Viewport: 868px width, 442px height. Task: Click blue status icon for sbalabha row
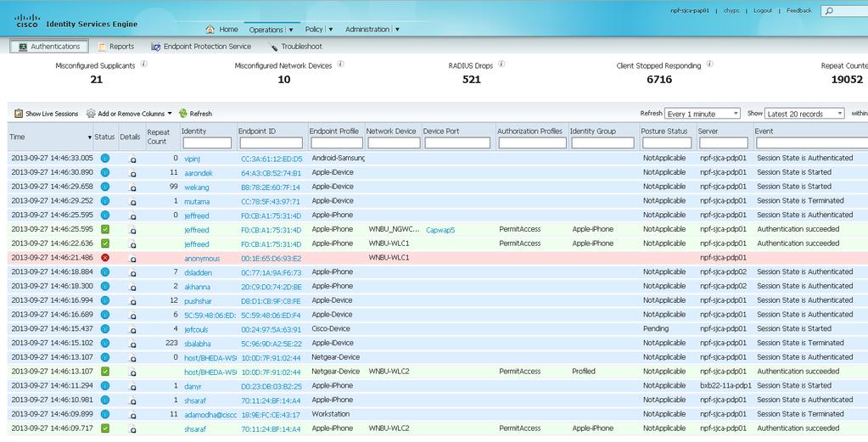tap(105, 343)
